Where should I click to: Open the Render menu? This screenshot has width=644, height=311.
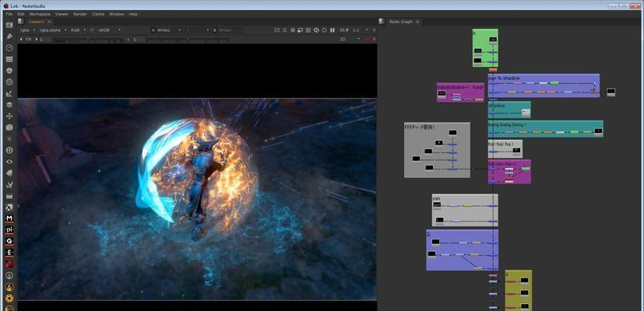tap(80, 14)
